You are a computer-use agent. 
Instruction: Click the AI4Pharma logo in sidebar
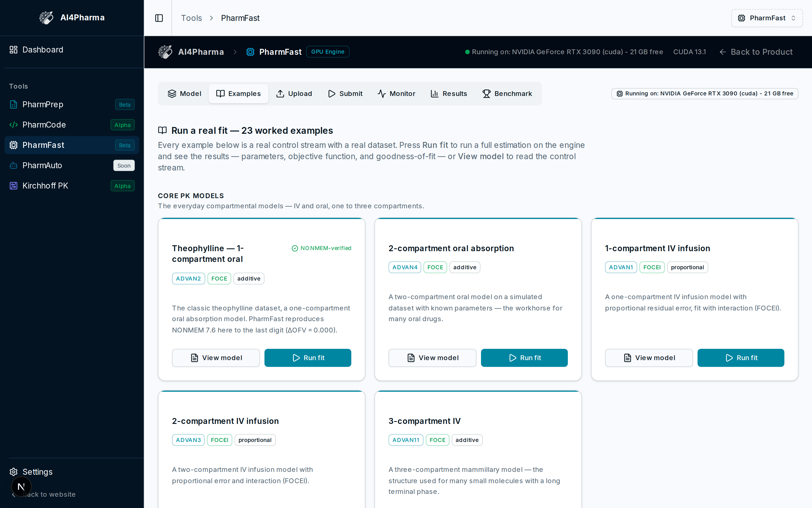46,18
